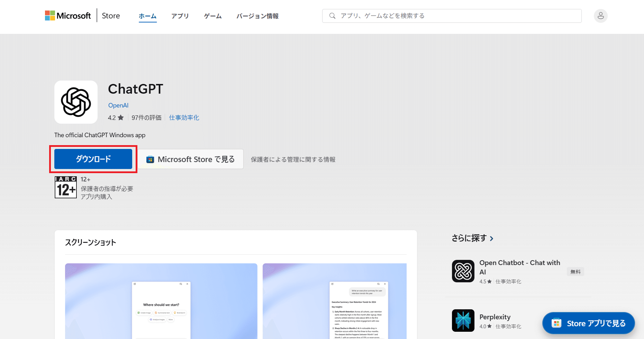Select the ゲーム tab

click(x=213, y=16)
